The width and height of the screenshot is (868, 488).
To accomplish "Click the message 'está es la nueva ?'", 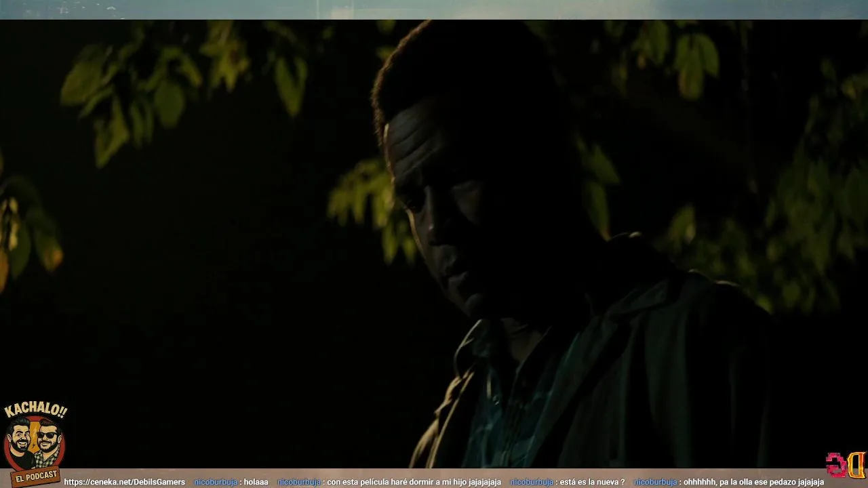I will pos(592,482).
